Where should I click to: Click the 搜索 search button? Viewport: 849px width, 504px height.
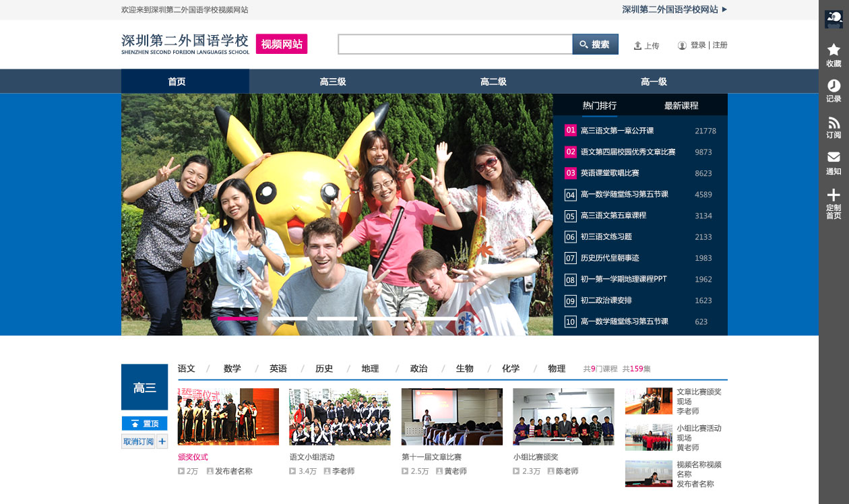coord(596,44)
